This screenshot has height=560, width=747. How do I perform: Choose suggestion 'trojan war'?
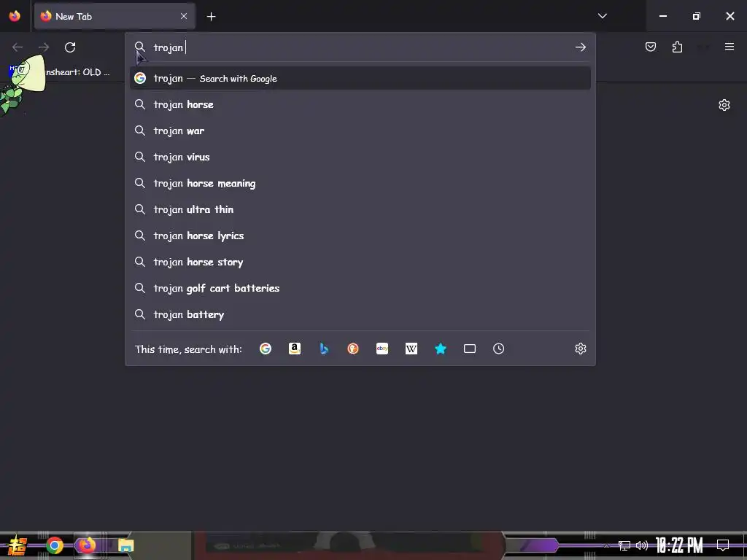(360, 131)
